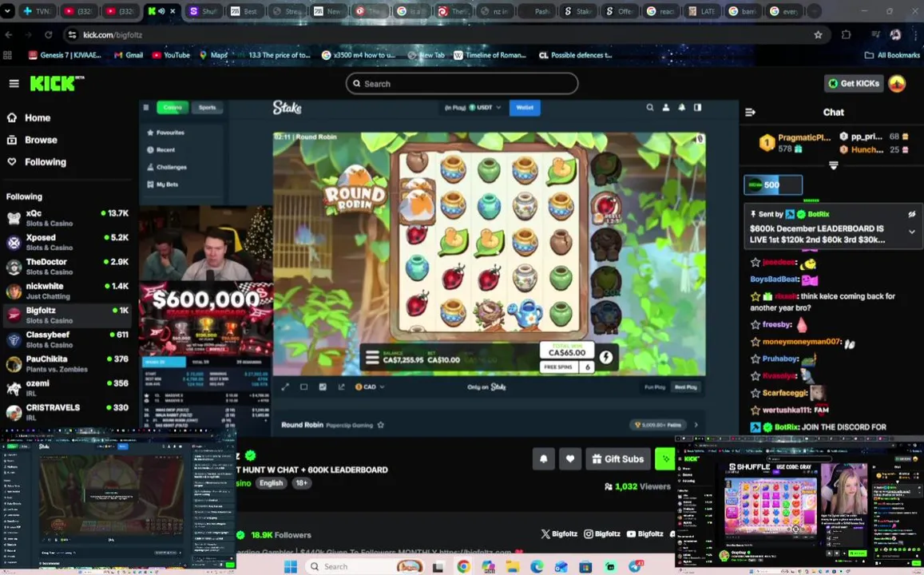Screen dimensions: 924x575
Task: Click the Gift Subs button
Action: (618, 459)
